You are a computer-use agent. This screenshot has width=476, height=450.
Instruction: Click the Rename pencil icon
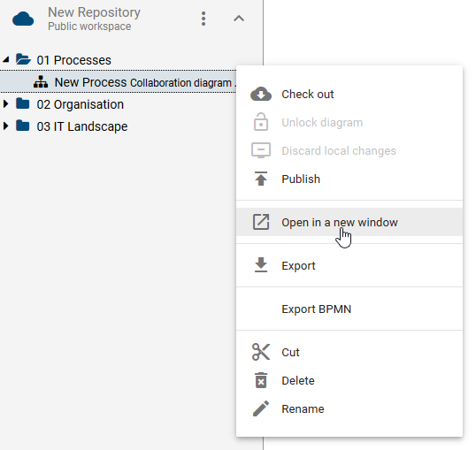click(261, 408)
